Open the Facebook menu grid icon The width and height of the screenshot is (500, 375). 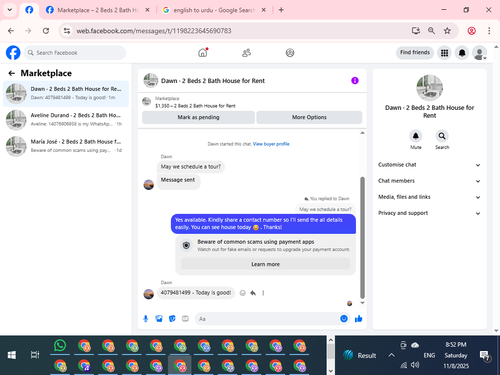click(444, 53)
